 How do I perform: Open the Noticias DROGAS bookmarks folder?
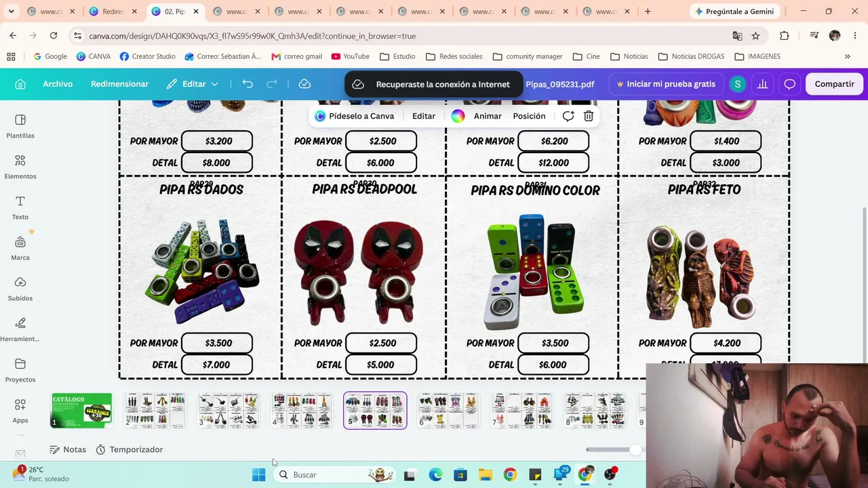(x=691, y=56)
